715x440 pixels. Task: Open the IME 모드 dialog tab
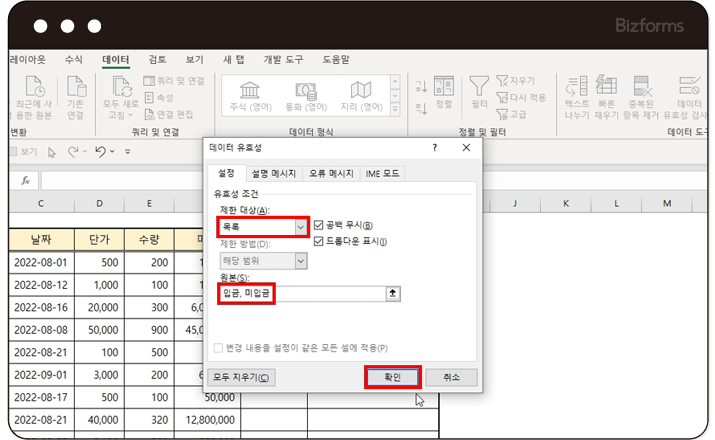382,174
